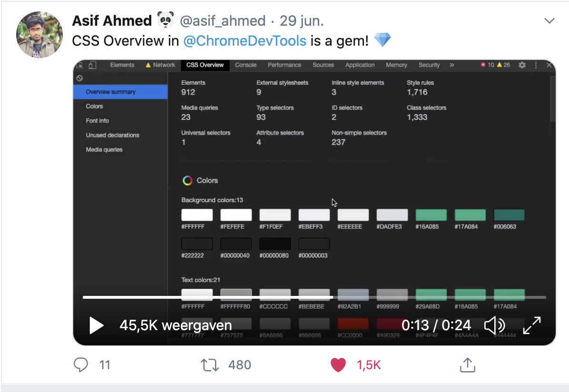Screen dimensions: 569x392
Task: Click the clear icon in CSS Overview panel
Action: pos(79,78)
